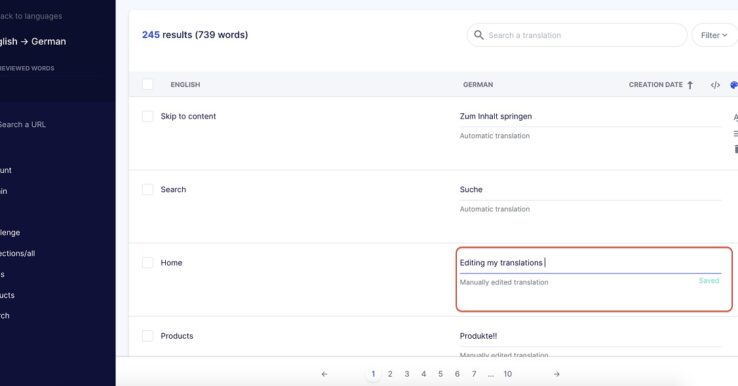This screenshot has height=386, width=738.
Task: Edit the 'Suche' German translation
Action: pos(590,189)
